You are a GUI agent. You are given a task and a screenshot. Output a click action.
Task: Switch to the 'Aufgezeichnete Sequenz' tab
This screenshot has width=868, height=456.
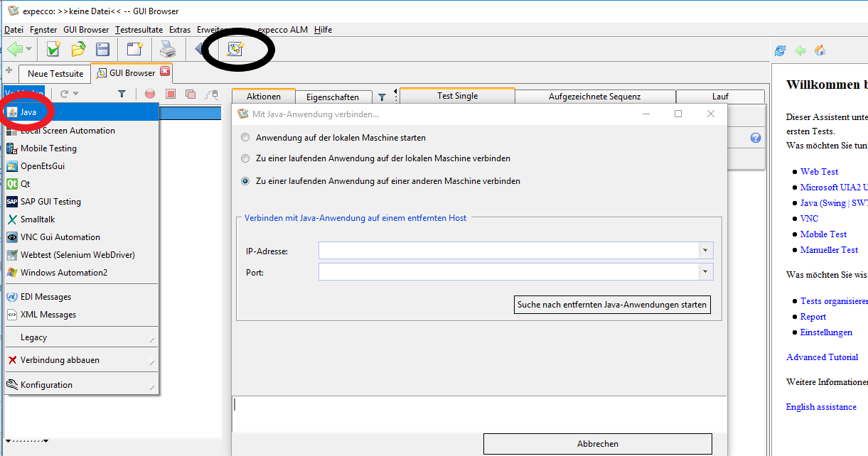click(594, 97)
